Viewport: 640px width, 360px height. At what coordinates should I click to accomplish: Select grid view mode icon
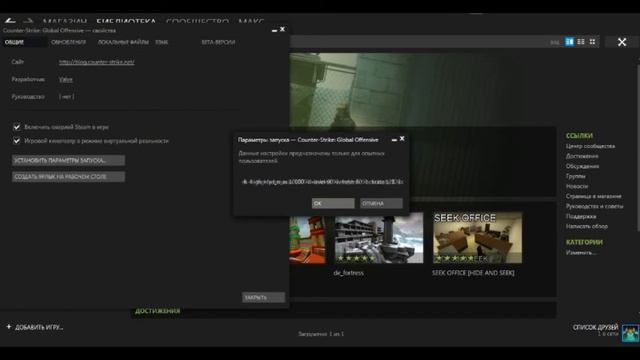(592, 42)
